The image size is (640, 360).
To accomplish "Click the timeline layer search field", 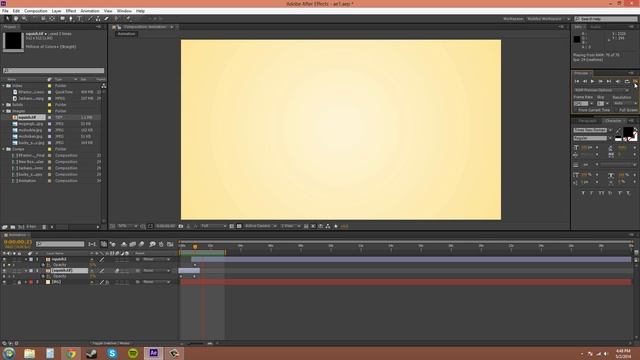I will click(60, 244).
